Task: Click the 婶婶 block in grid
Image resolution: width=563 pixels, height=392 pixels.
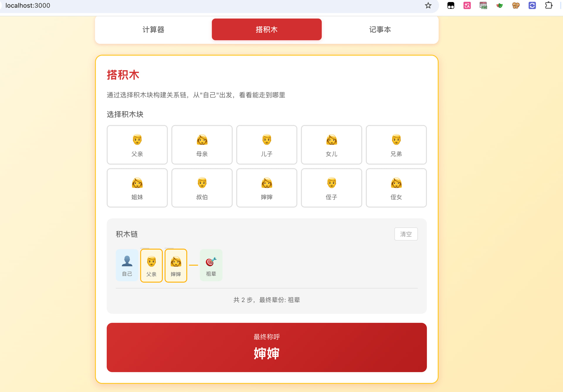Action: click(267, 188)
